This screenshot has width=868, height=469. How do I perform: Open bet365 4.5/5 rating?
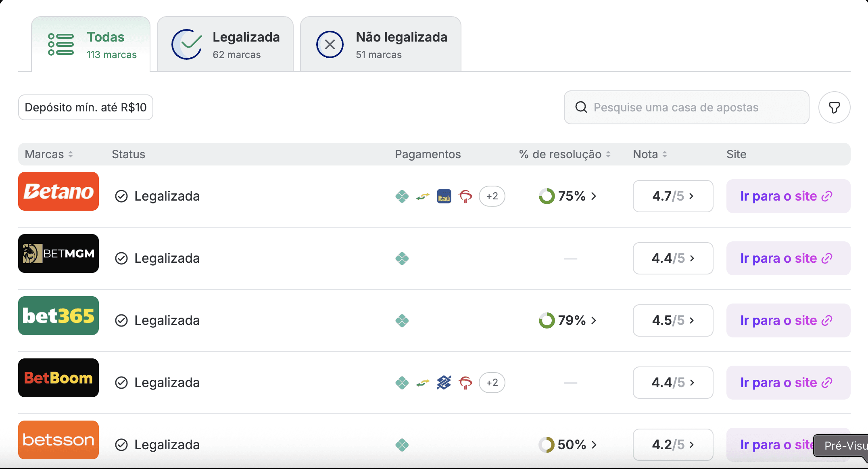(x=673, y=320)
